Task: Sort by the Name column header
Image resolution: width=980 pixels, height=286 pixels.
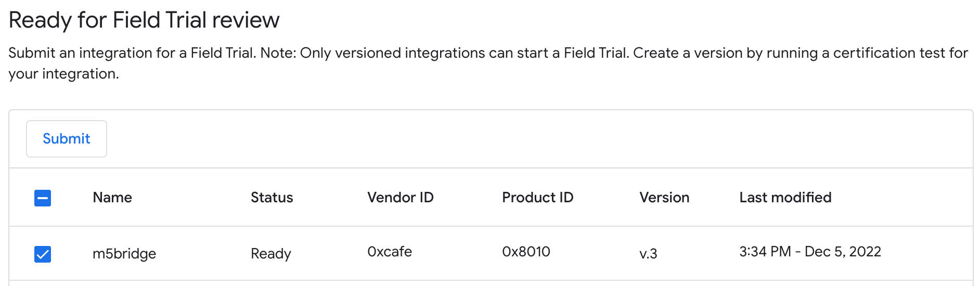Action: tap(112, 198)
